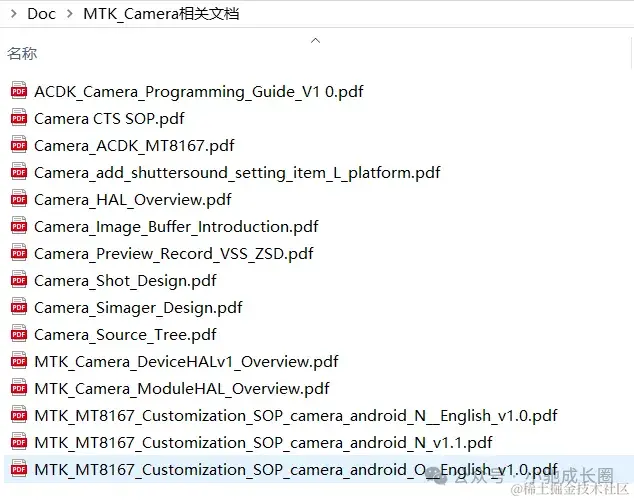The image size is (634, 501).
Task: Click PDF icon of MTK_Camera_DeviceHALv1_Overview.pdf
Action: coord(19,361)
